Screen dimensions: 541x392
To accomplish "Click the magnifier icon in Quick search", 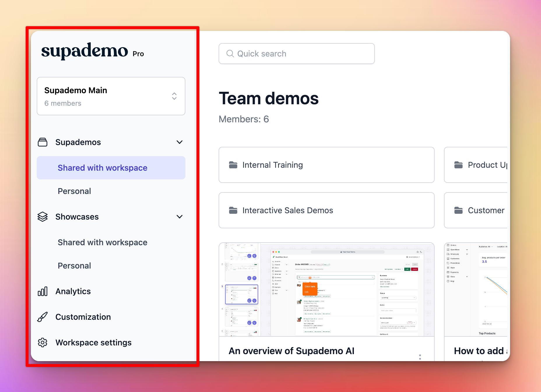I will pos(230,54).
